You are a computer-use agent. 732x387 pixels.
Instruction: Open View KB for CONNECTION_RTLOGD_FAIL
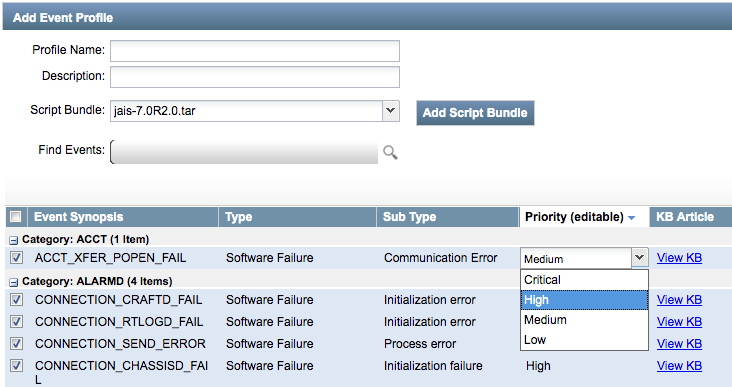679,322
